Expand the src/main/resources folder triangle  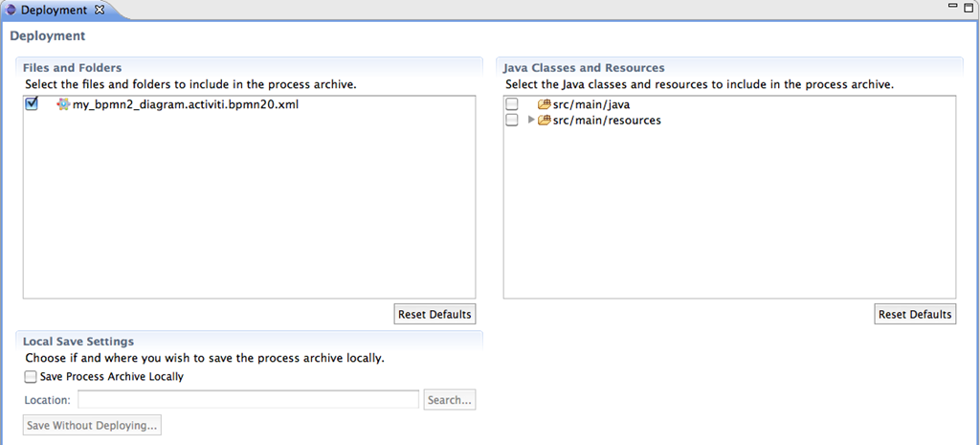[532, 120]
